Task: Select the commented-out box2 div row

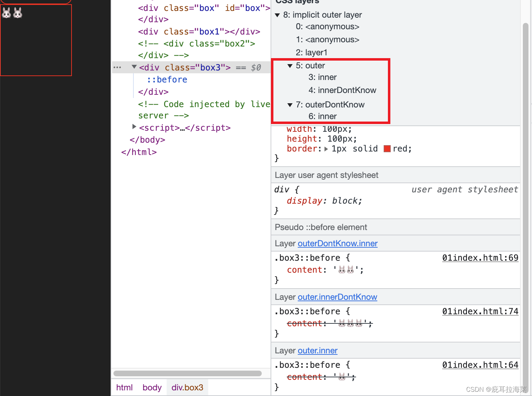Action: tap(197, 49)
